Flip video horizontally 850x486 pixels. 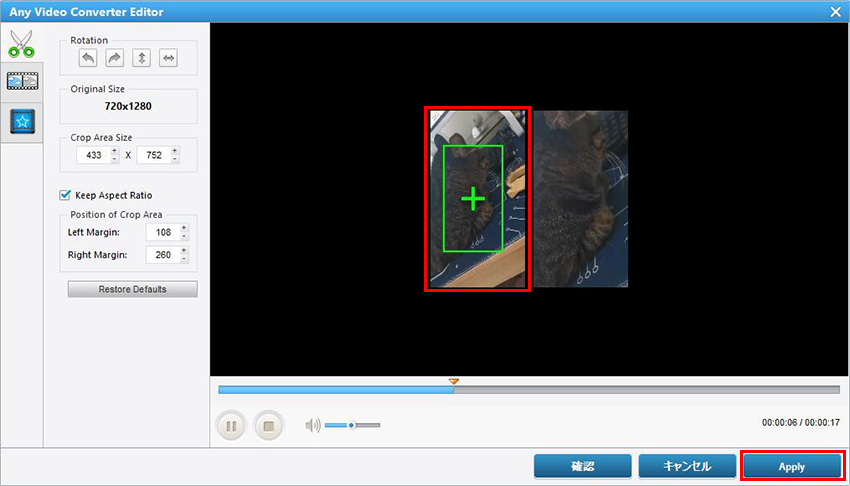(x=168, y=59)
